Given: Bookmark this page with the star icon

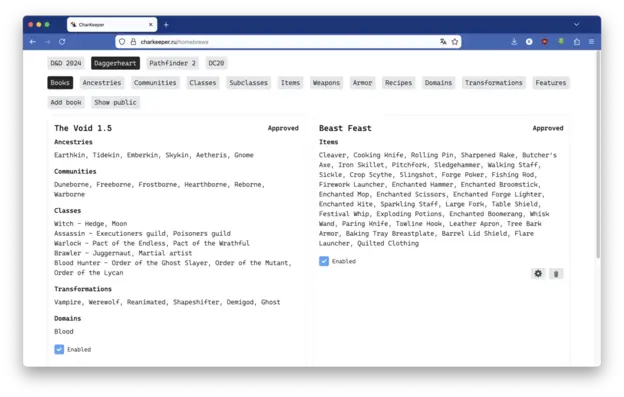Looking at the screenshot, I should [x=455, y=42].
